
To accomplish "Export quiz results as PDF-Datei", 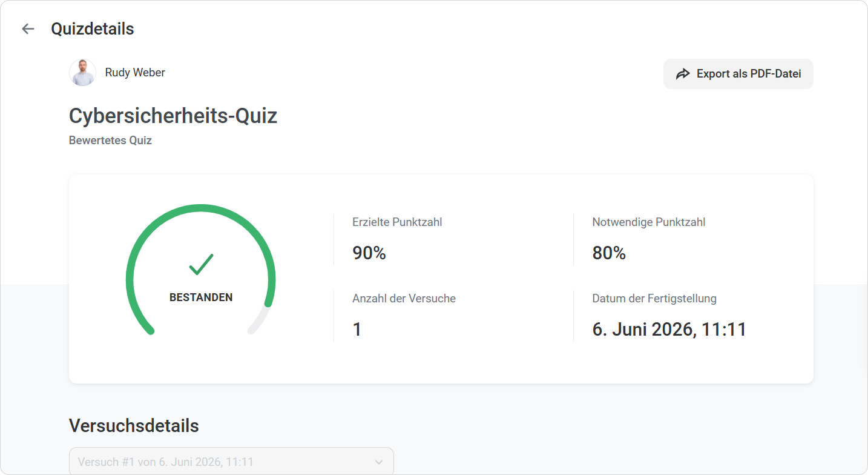I will pos(738,74).
